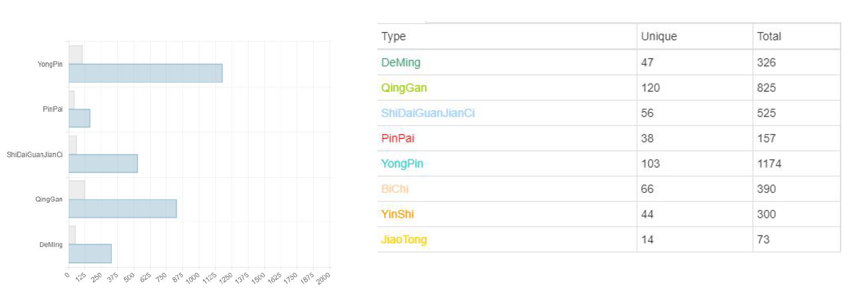Viewport: 868px width, 298px height.
Task: Open the QingGan type link
Action: [x=404, y=88]
